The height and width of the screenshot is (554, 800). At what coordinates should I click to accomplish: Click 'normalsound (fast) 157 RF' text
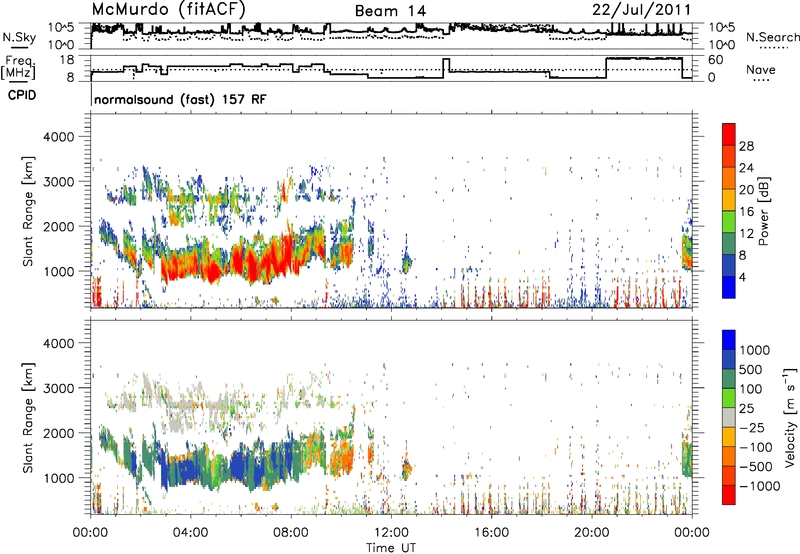click(180, 99)
